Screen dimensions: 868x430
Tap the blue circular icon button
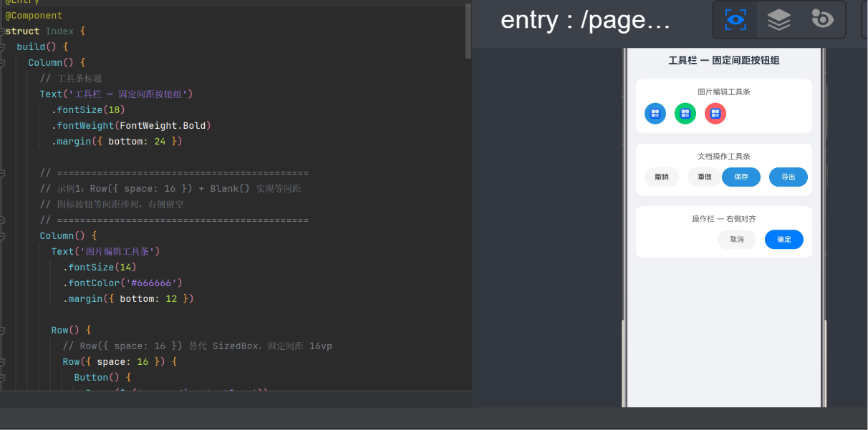click(655, 113)
